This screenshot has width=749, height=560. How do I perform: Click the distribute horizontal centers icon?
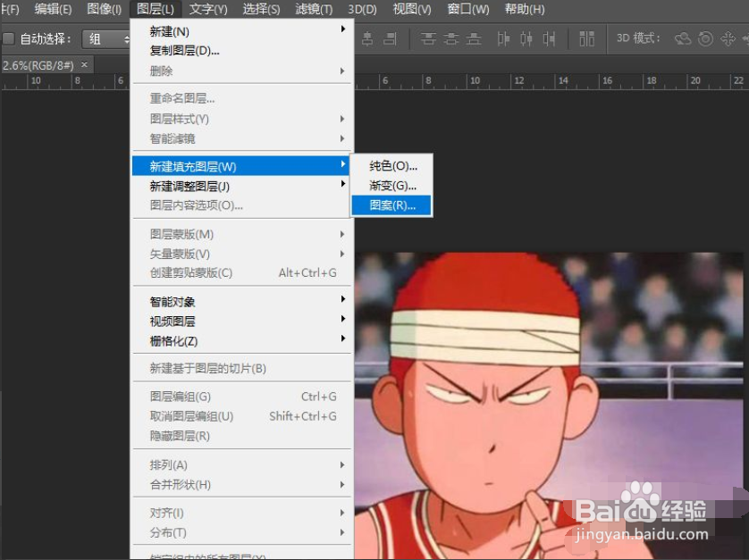pos(526,38)
